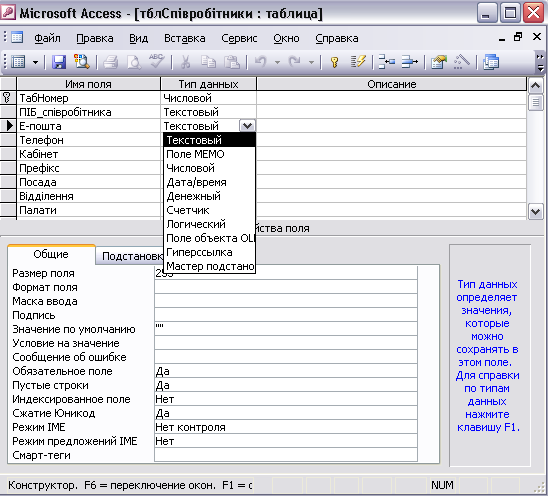Select the ТабНомер field name cell
The width and height of the screenshot is (548, 496).
[x=88, y=98]
